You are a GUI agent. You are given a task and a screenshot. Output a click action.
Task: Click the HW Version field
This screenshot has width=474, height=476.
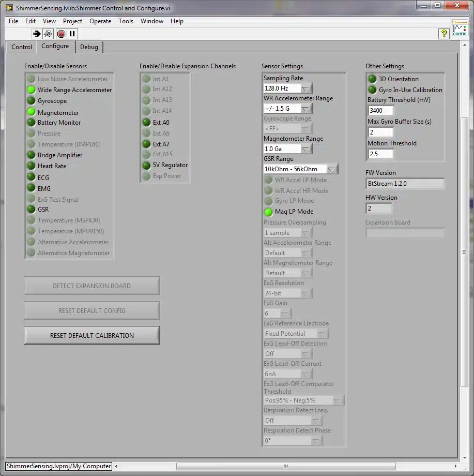point(379,209)
